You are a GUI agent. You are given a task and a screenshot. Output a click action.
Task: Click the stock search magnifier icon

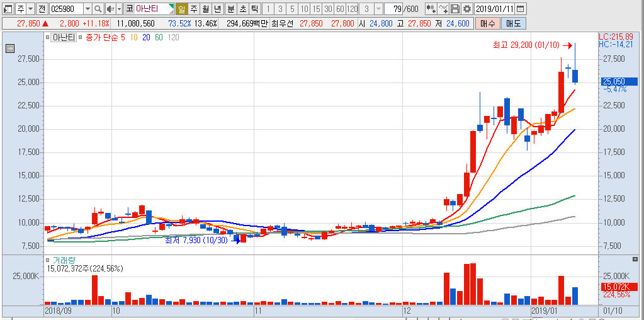coord(98,9)
